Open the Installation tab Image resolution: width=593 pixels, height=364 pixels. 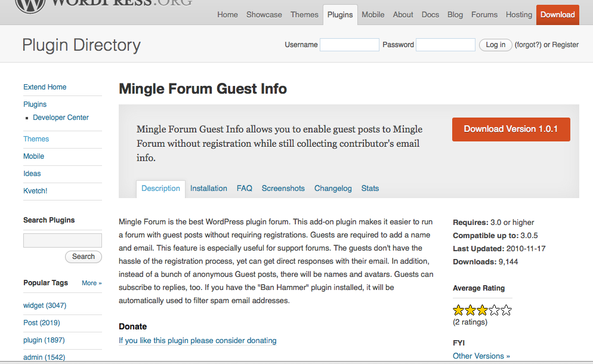pos(208,189)
